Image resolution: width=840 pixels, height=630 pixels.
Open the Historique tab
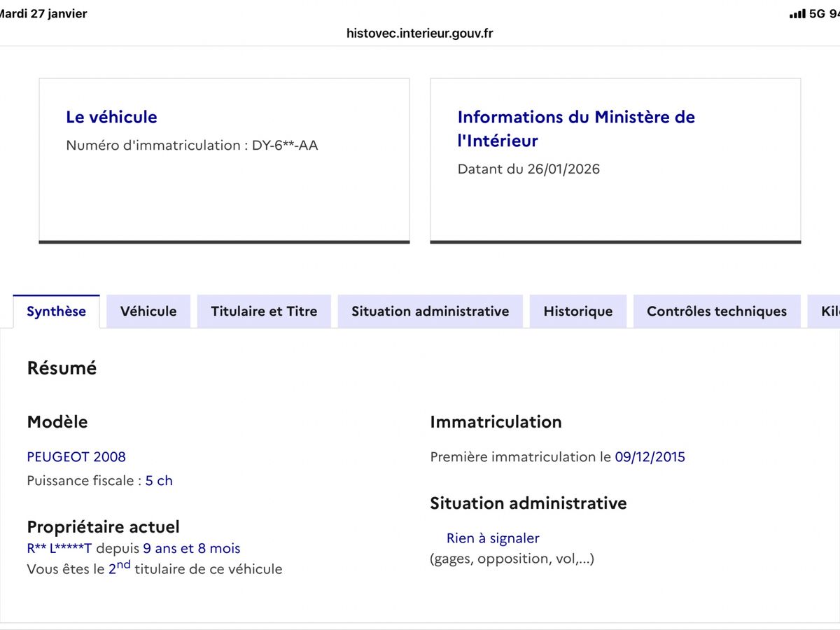(x=577, y=311)
